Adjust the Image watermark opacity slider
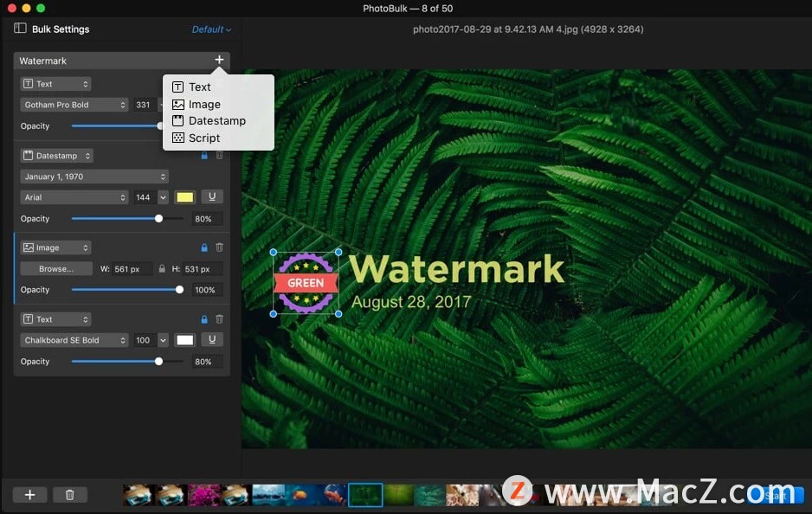 pyautogui.click(x=127, y=290)
